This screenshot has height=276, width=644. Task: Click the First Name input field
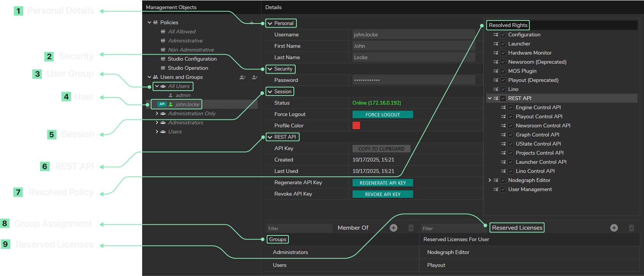(413, 46)
